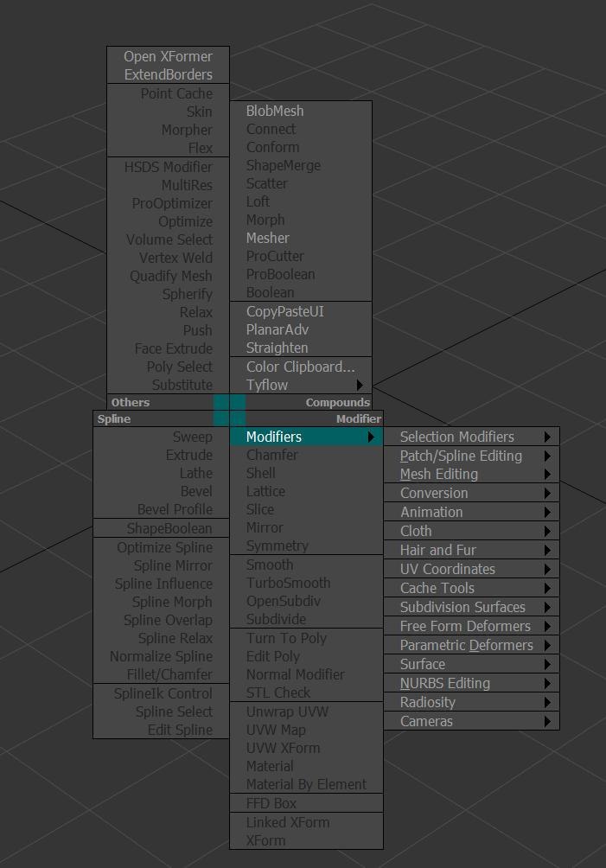This screenshot has height=868, width=606.
Task: Select the Modifiers highlighted entry
Action: [x=306, y=437]
